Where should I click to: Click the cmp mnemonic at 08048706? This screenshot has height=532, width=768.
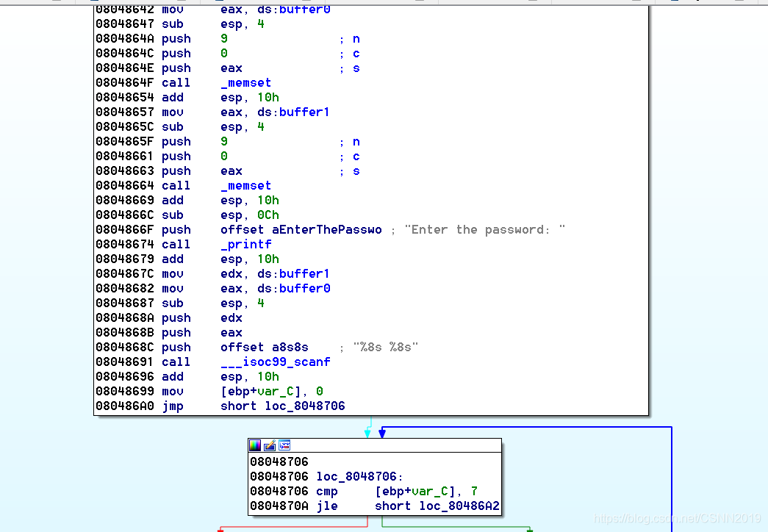327,492
